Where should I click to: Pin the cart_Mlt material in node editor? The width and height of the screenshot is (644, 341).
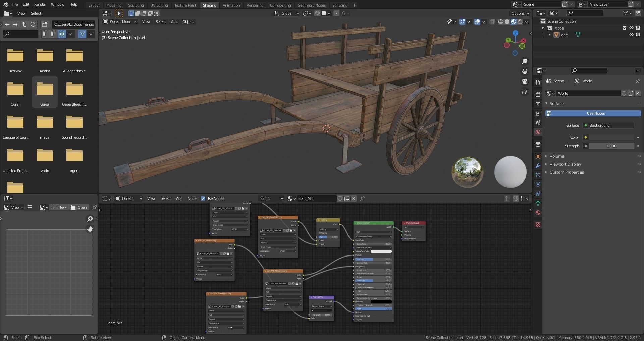[x=362, y=198]
